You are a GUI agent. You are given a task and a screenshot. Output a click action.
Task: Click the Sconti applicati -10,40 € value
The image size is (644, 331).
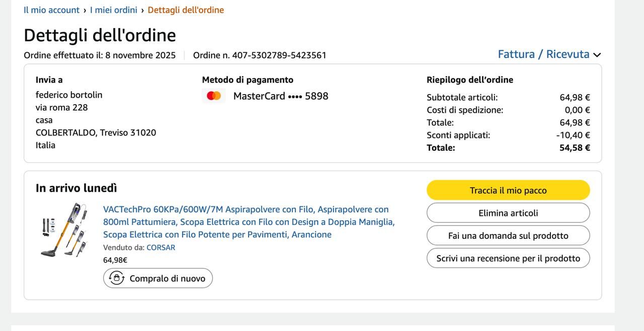(573, 135)
